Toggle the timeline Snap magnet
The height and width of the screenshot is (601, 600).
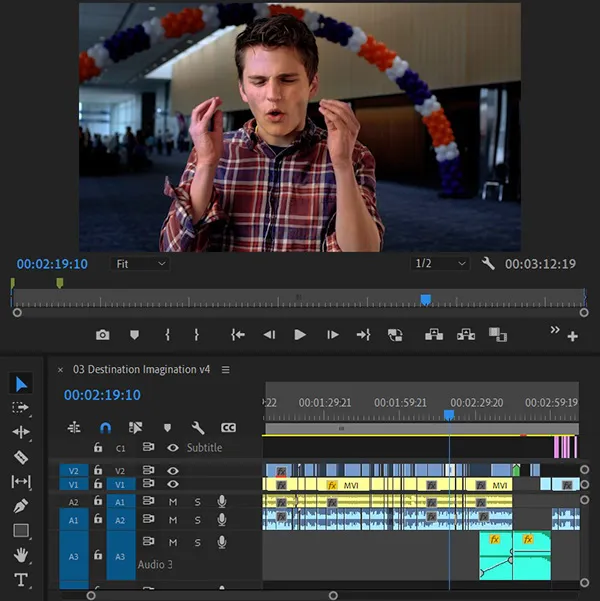point(105,427)
